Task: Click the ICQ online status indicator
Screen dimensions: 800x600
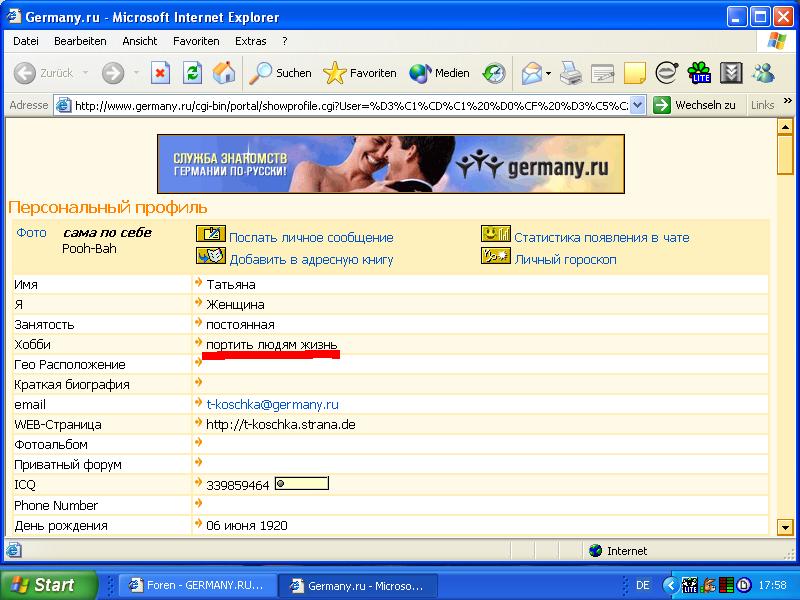Action: [302, 483]
